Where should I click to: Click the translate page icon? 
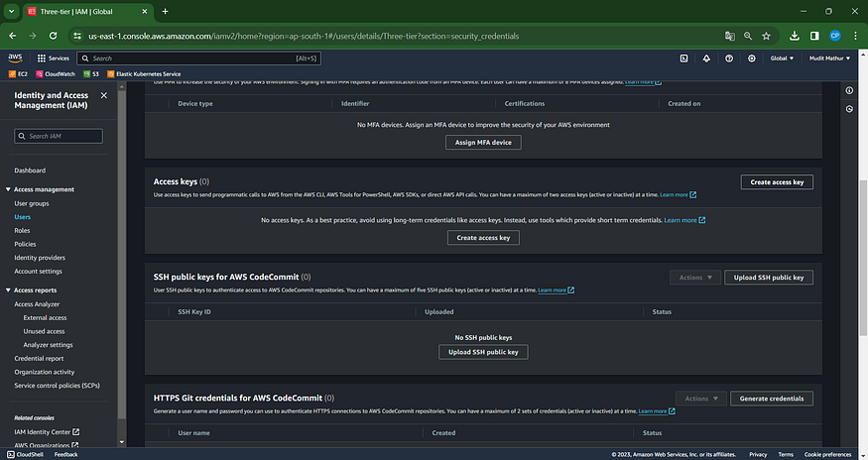tap(729, 36)
